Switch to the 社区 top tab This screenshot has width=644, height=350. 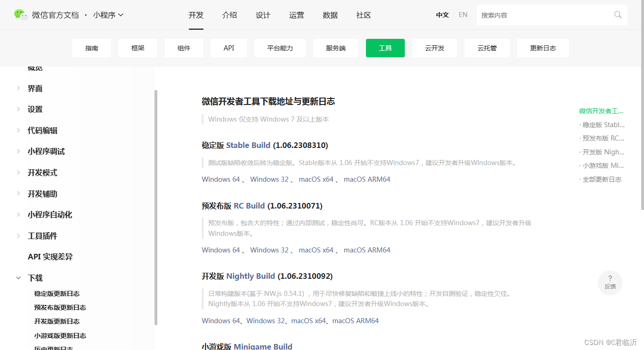click(x=364, y=15)
